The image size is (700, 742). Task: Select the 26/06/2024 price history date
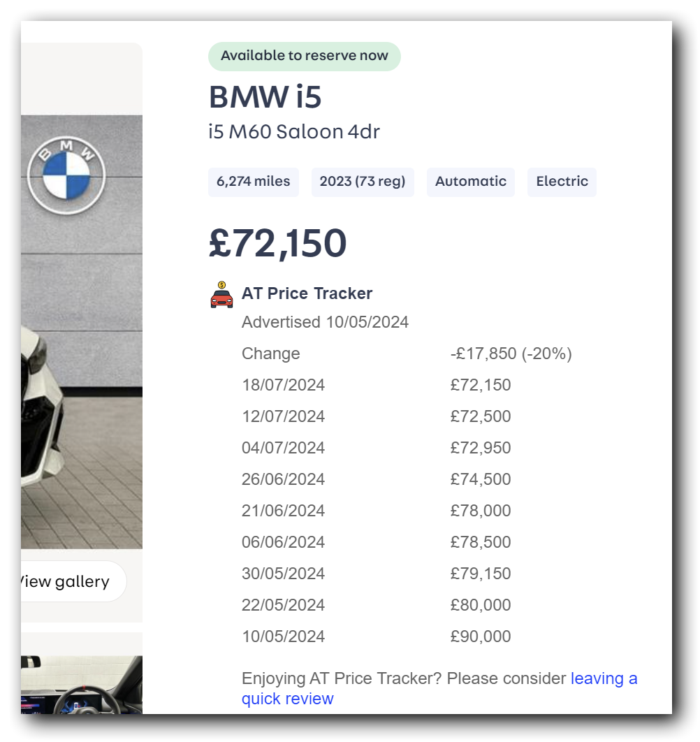click(x=283, y=479)
